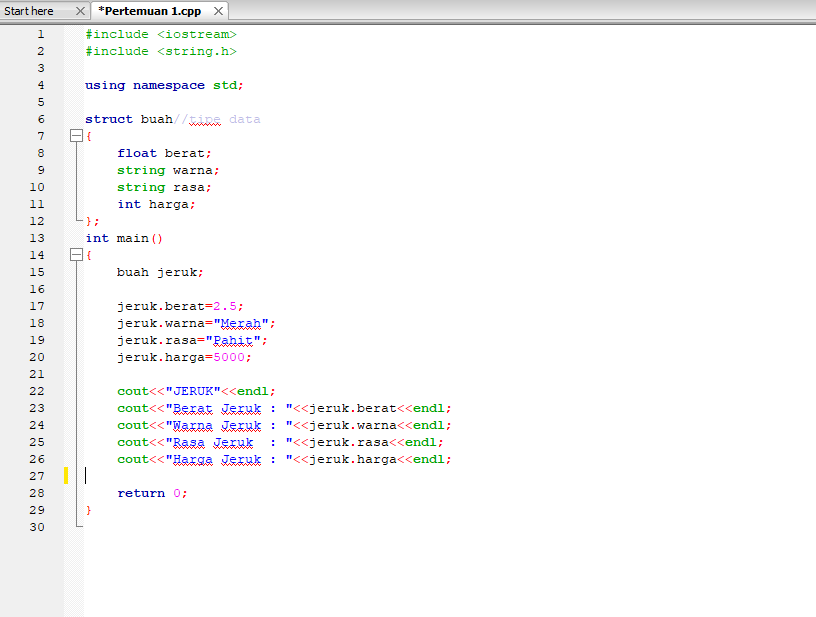The height and width of the screenshot is (617, 816).
Task: Click line number 17 in the margin
Action: pyautogui.click(x=36, y=305)
